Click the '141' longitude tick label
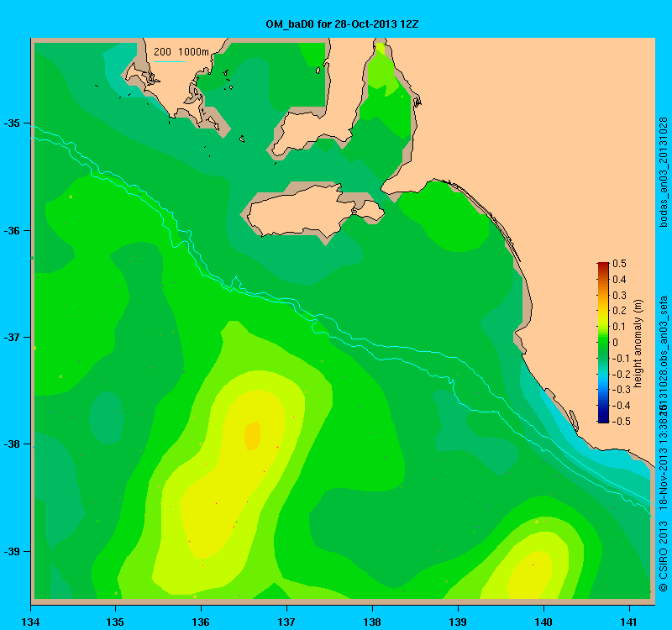The width and height of the screenshot is (672, 630). click(629, 622)
